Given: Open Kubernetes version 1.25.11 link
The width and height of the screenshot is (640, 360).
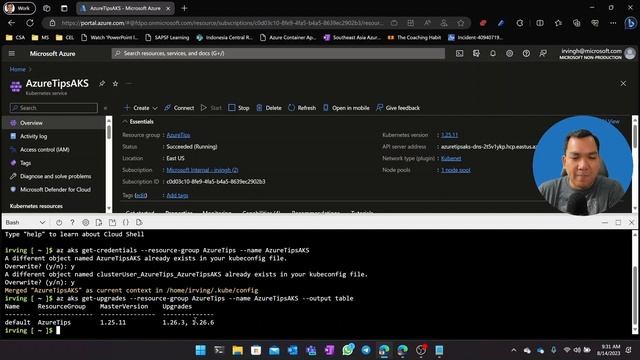Looking at the screenshot, I should (449, 135).
